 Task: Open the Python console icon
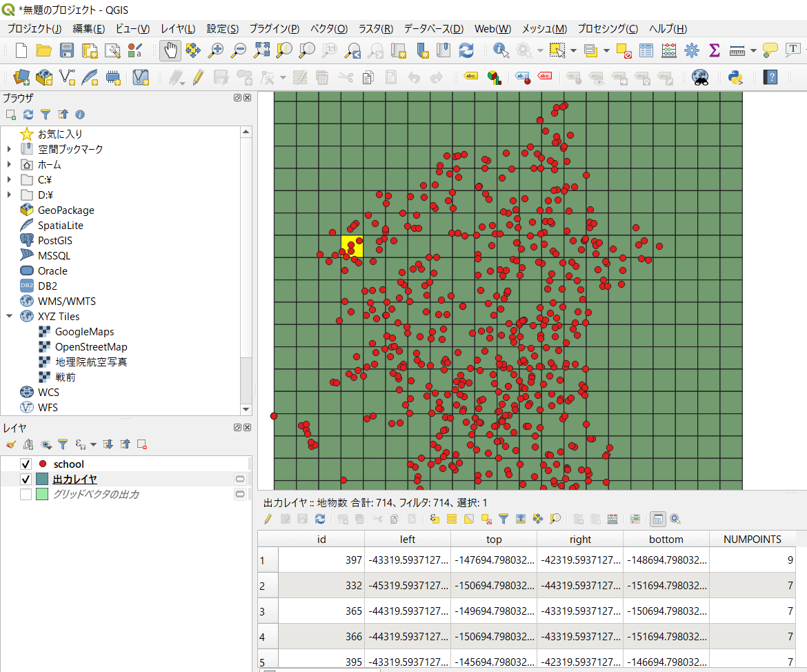[x=735, y=78]
